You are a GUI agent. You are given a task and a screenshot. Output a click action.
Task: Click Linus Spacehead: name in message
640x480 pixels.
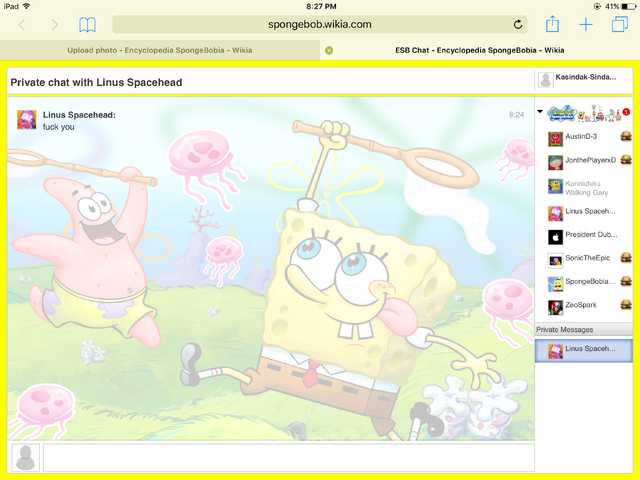click(x=79, y=115)
